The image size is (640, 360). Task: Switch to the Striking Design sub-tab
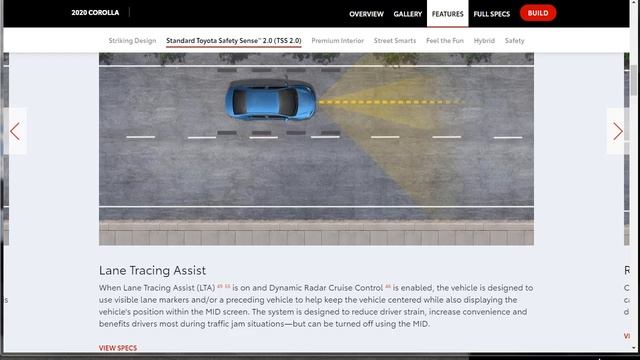pyautogui.click(x=132, y=40)
